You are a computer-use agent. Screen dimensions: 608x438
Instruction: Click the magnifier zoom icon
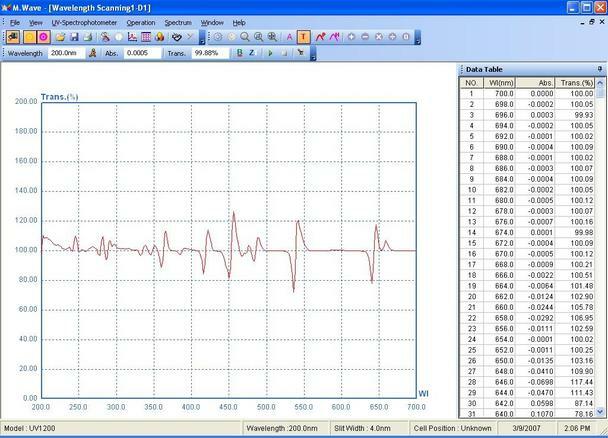point(245,37)
